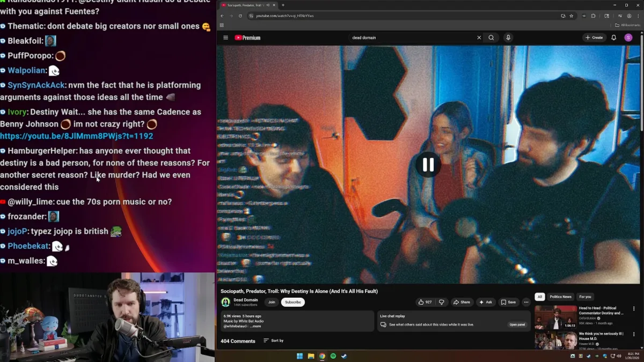Image resolution: width=644 pixels, height=362 pixels.
Task: Like the video with thumbs up
Action: click(x=425, y=302)
